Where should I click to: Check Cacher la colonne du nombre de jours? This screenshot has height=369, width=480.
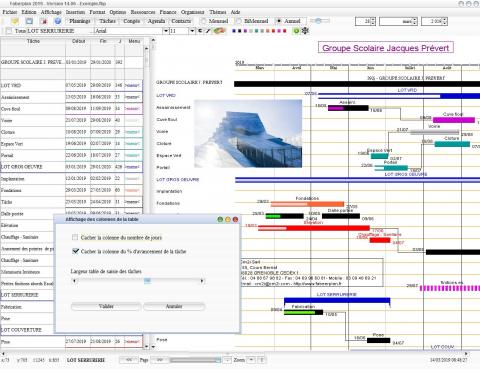(x=75, y=237)
